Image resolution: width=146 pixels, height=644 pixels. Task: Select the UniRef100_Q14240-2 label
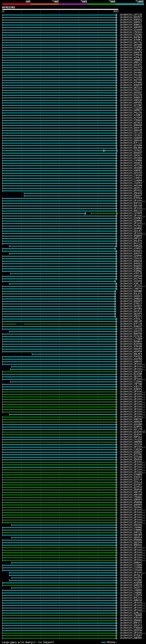point(132,432)
